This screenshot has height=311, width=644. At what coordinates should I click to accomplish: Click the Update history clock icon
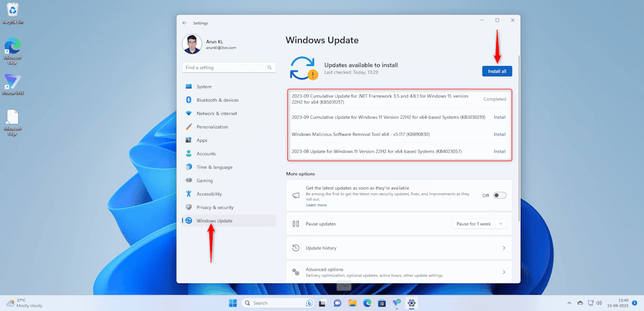(x=296, y=248)
